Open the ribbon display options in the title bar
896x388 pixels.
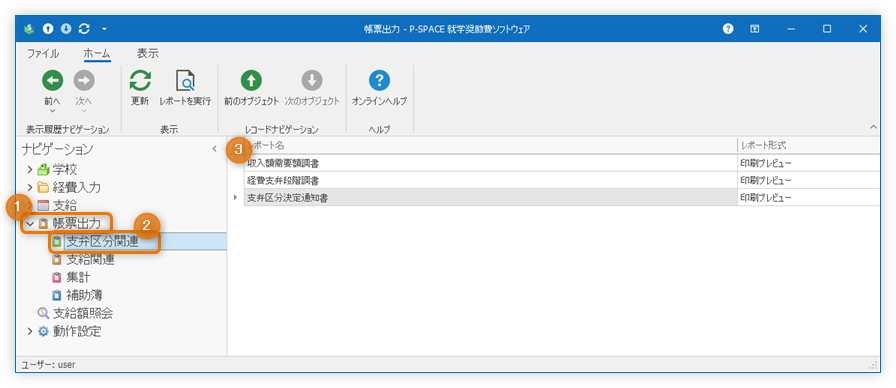[x=755, y=29]
